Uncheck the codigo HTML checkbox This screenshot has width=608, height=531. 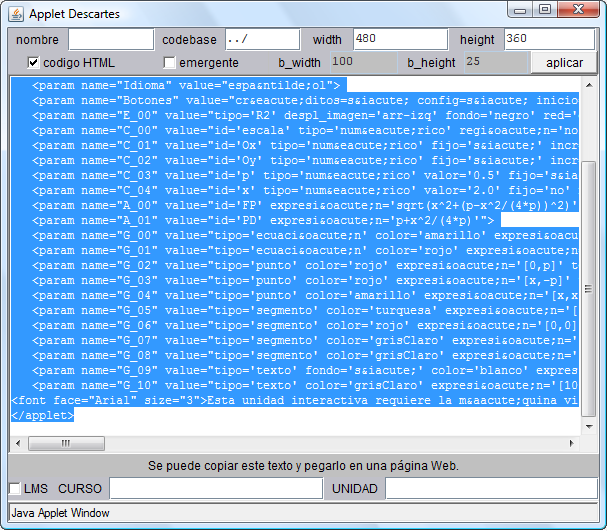coord(33,62)
